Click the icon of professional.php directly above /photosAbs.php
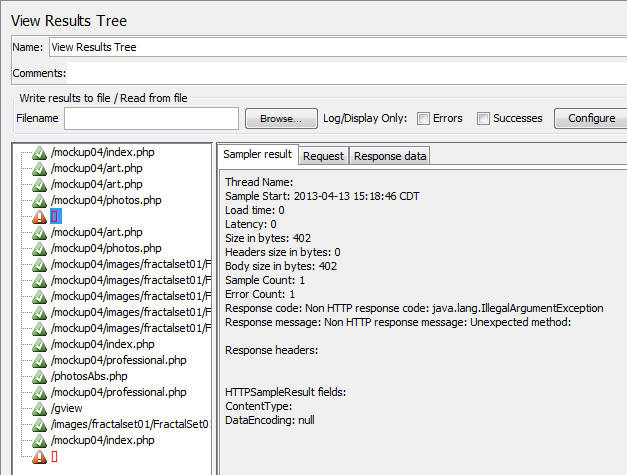The height and width of the screenshot is (475, 627). [39, 360]
